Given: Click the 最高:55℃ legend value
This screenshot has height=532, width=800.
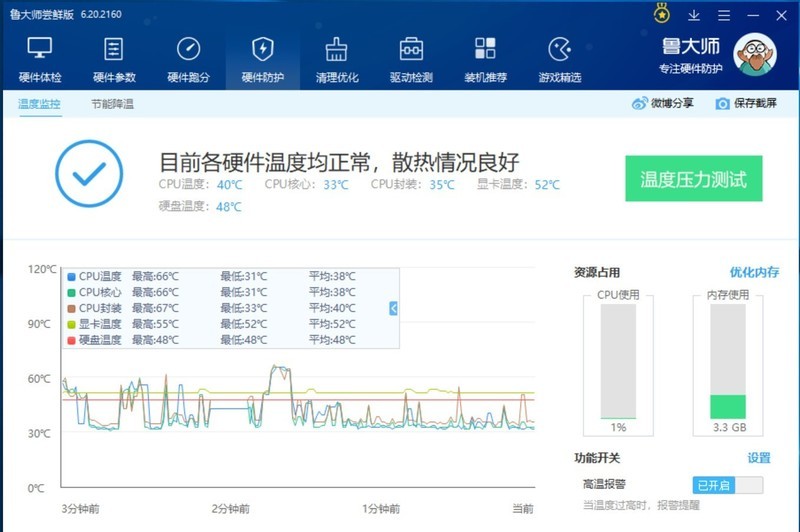Looking at the screenshot, I should point(156,324).
